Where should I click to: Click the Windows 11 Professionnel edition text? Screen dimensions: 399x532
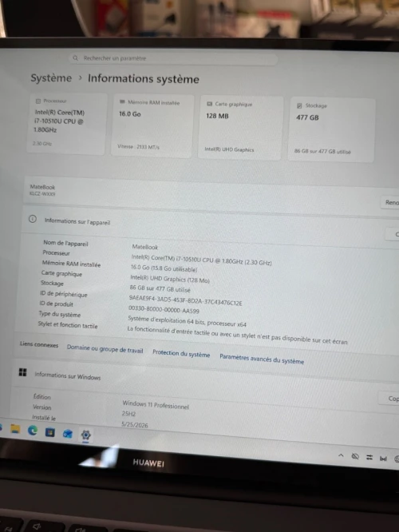pyautogui.click(x=156, y=404)
